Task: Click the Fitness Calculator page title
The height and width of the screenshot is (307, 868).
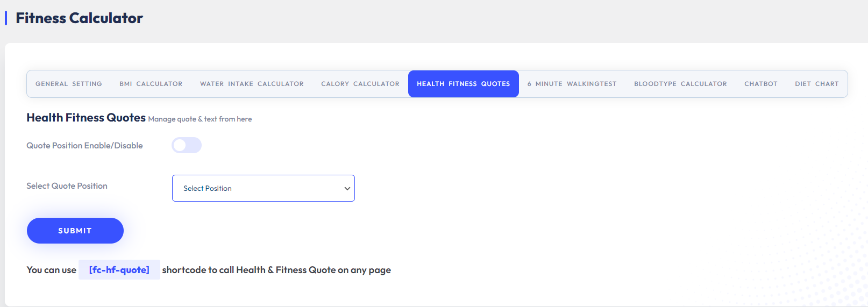Action: [80, 18]
